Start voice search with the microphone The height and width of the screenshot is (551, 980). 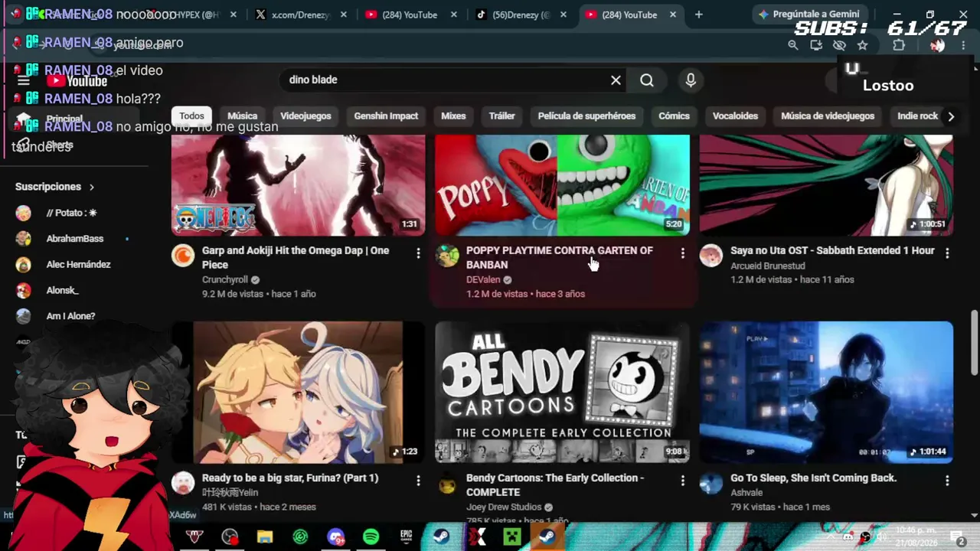click(x=691, y=80)
